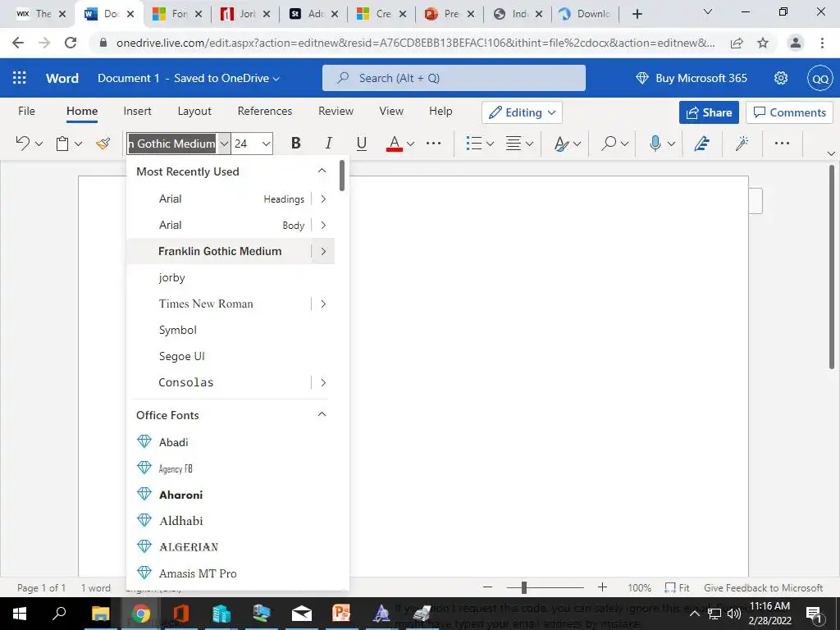Expand Times New Roman variants arrow
Screen dimensions: 840x630
point(323,304)
